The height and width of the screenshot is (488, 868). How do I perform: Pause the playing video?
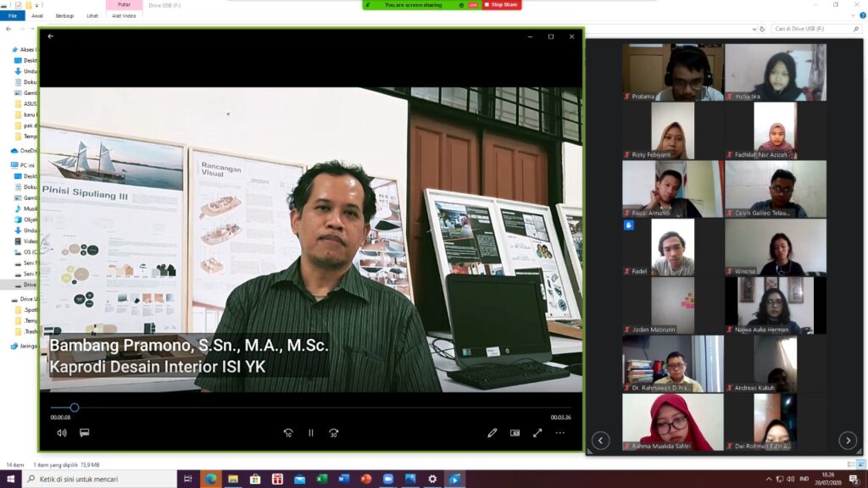point(311,433)
